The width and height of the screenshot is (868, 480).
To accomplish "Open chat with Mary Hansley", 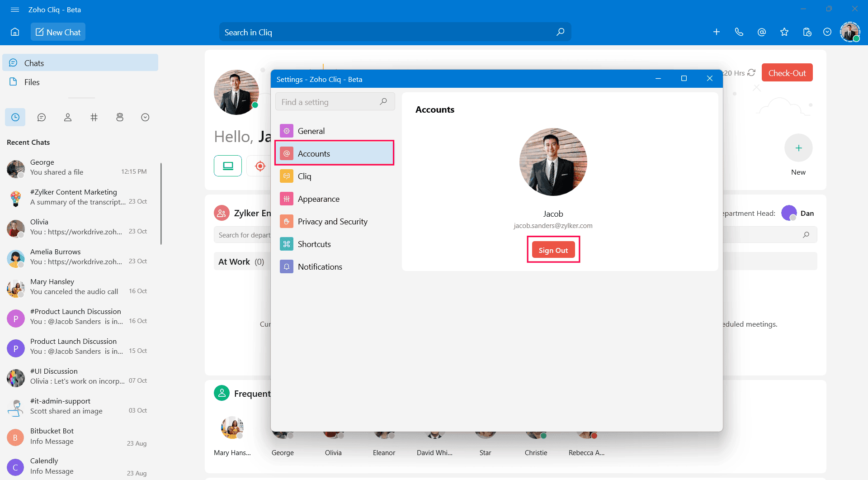I will [x=79, y=287].
